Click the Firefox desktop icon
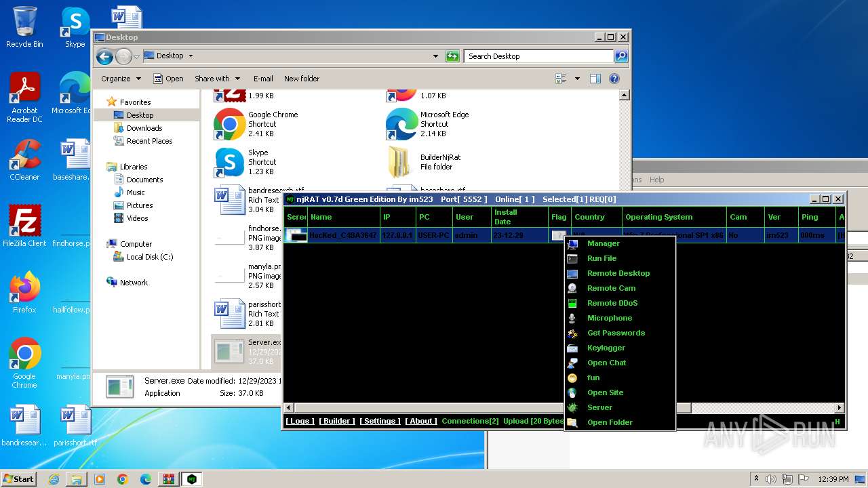868x488 pixels. click(x=24, y=293)
